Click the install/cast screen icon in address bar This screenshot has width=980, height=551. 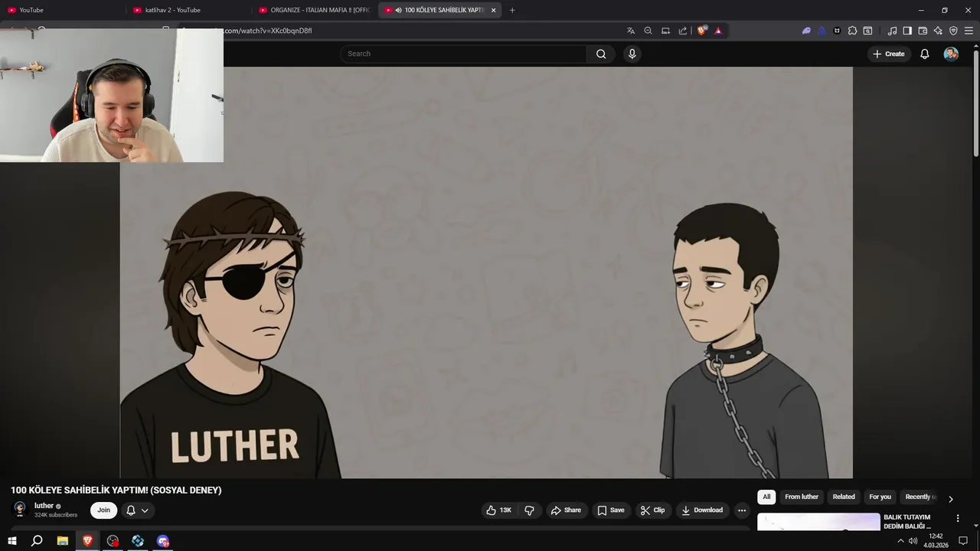665,31
